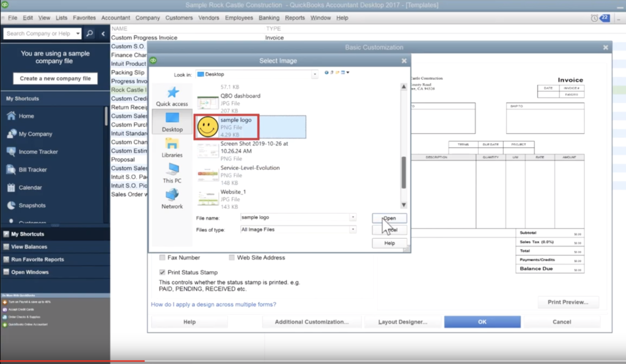The width and height of the screenshot is (626, 364).
Task: Expand the Files of type dropdown
Action: pos(353,230)
